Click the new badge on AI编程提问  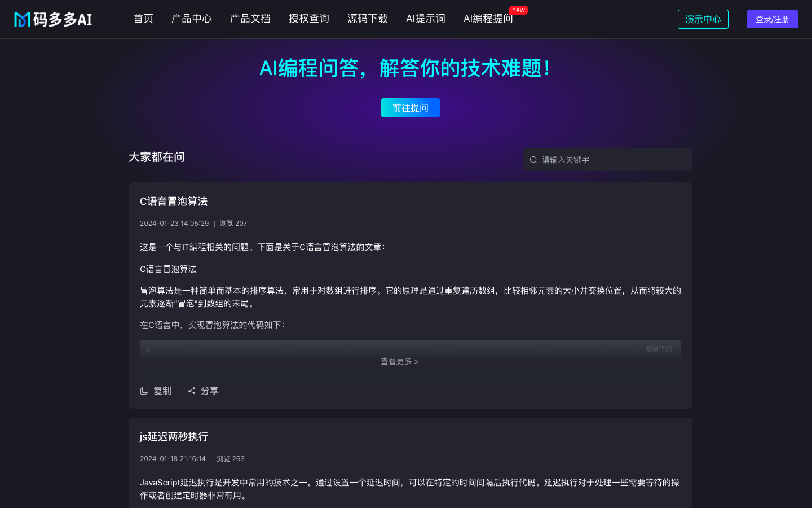tap(518, 10)
